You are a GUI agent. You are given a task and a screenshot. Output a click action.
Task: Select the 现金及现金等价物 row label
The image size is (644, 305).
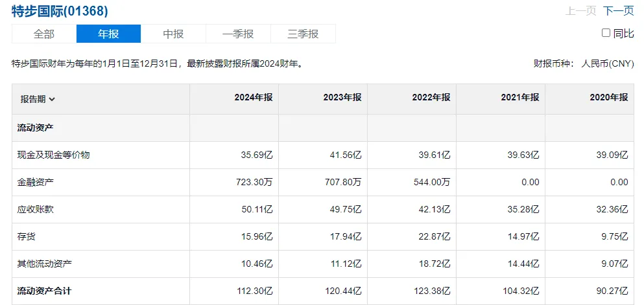pyautogui.click(x=53, y=155)
